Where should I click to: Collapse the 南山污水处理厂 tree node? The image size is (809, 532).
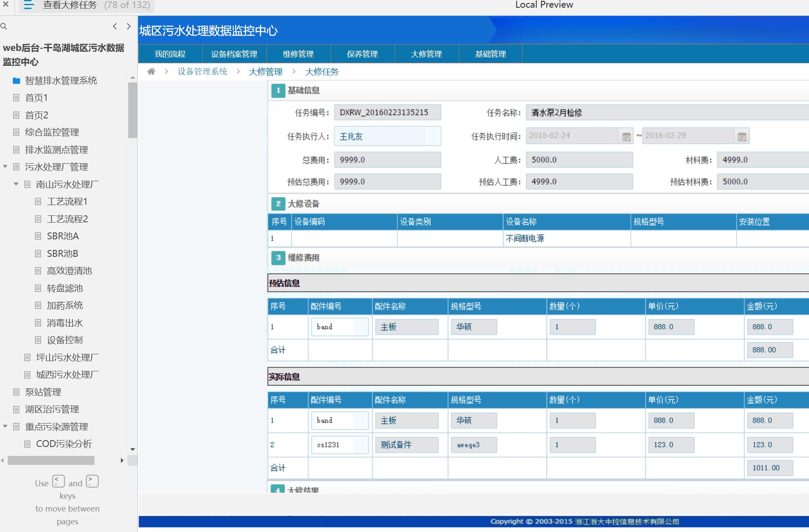click(x=16, y=184)
